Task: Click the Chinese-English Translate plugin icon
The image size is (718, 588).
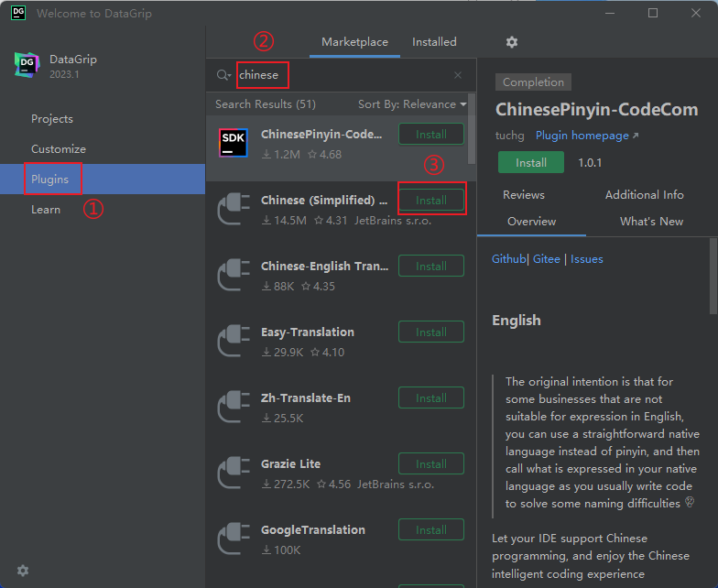Action: [234, 275]
